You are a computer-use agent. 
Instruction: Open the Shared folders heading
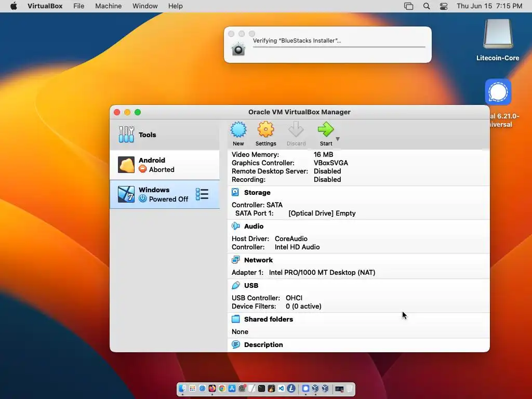tap(269, 319)
